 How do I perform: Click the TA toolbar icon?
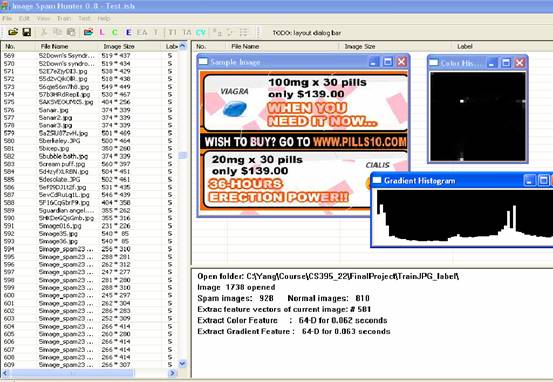187,32
